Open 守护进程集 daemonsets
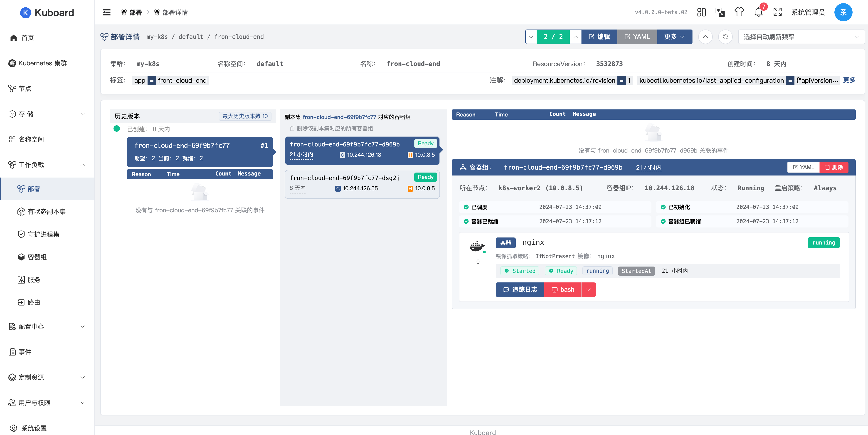The image size is (868, 435). click(47, 234)
